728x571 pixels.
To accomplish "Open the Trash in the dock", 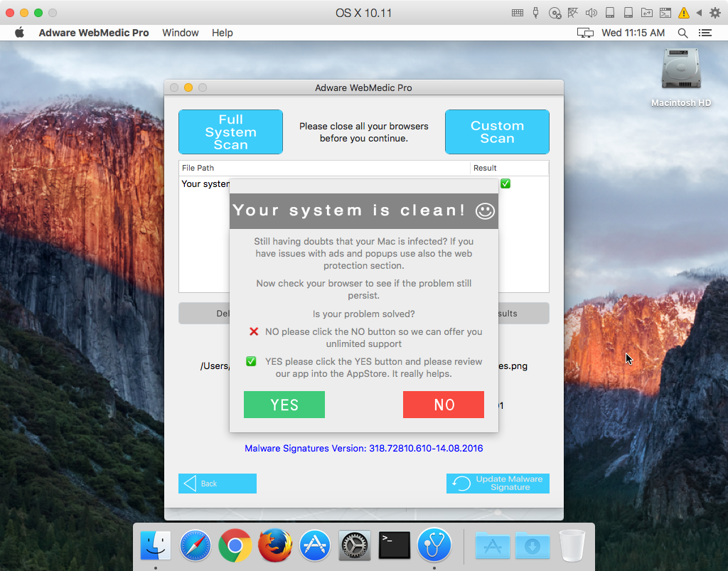I will click(572, 545).
